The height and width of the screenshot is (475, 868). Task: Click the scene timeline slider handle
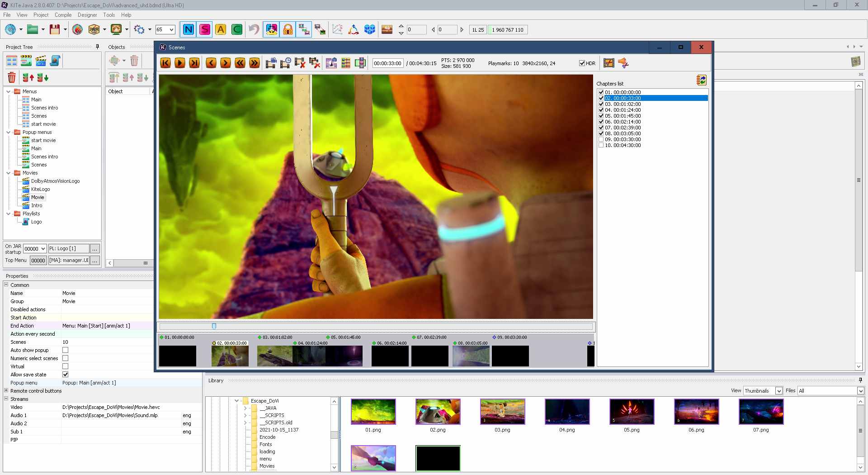(x=214, y=326)
